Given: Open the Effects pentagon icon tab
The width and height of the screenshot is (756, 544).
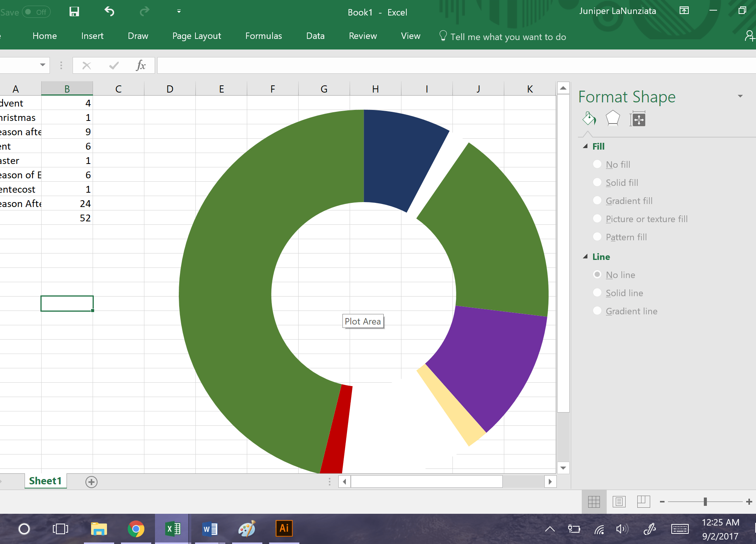Looking at the screenshot, I should coord(613,119).
